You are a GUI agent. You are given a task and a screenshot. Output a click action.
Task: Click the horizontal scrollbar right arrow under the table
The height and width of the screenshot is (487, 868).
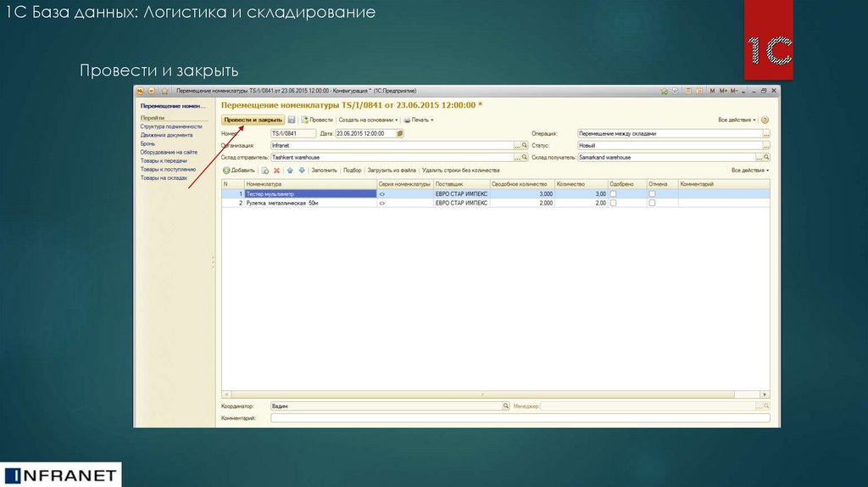(x=765, y=395)
